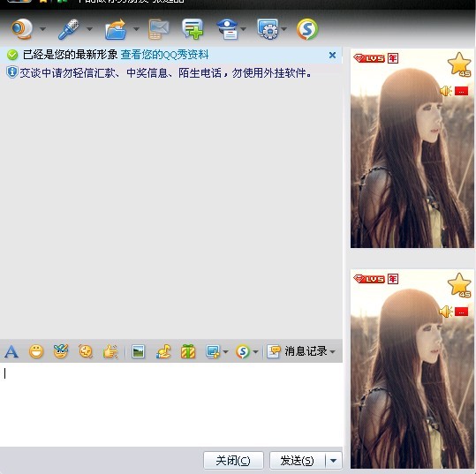
Task: Create discussion group with chat-plus icon
Action: coord(193,29)
